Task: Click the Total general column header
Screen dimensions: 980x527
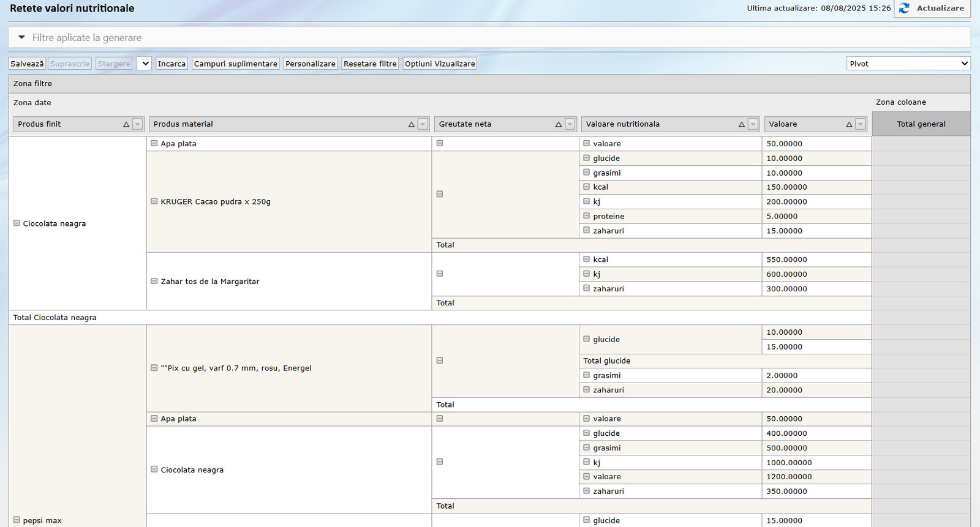Action: (921, 124)
